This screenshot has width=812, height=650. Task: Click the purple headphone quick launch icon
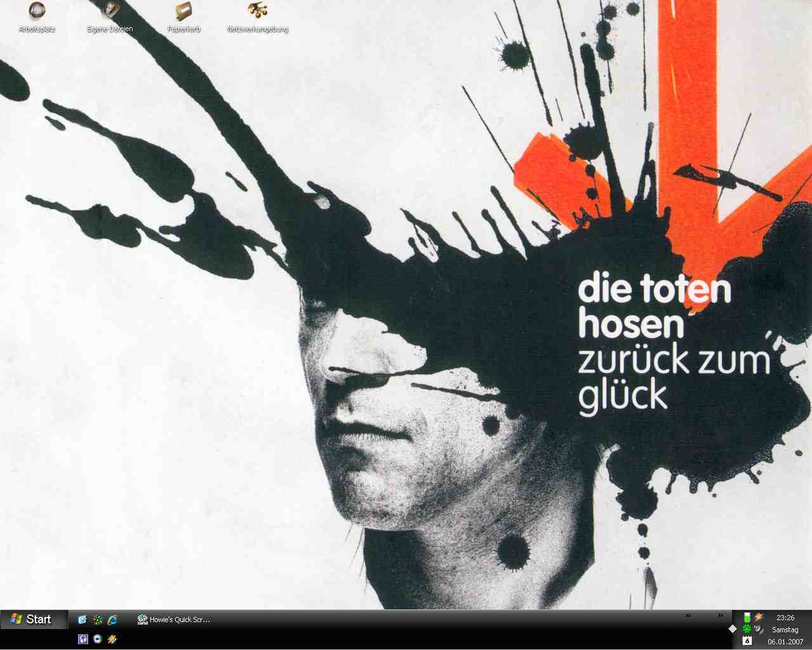[x=82, y=639]
